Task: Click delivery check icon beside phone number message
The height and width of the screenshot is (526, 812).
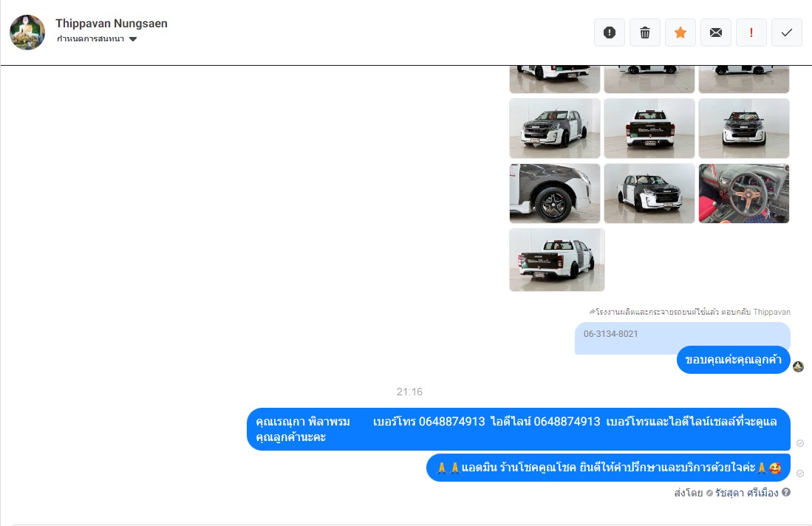Action: (x=800, y=443)
